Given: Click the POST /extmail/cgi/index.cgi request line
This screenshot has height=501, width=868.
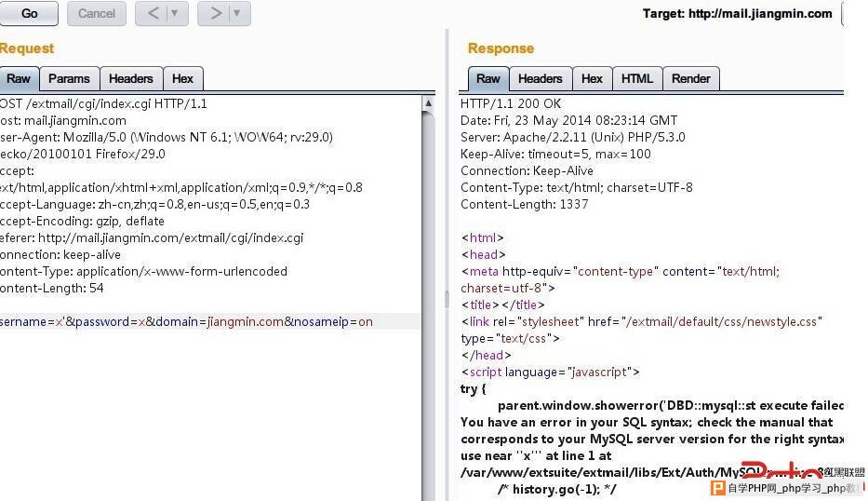Looking at the screenshot, I should pyautogui.click(x=103, y=103).
